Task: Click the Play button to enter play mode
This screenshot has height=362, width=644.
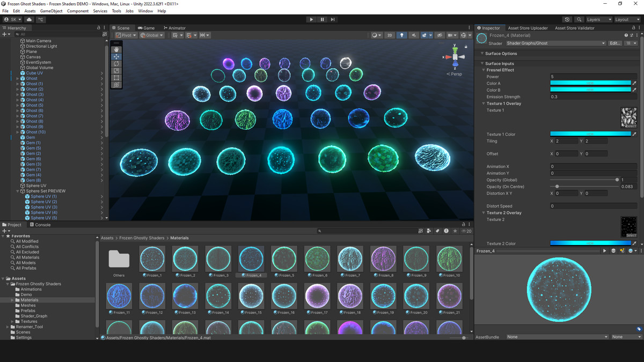Action: pos(311,19)
